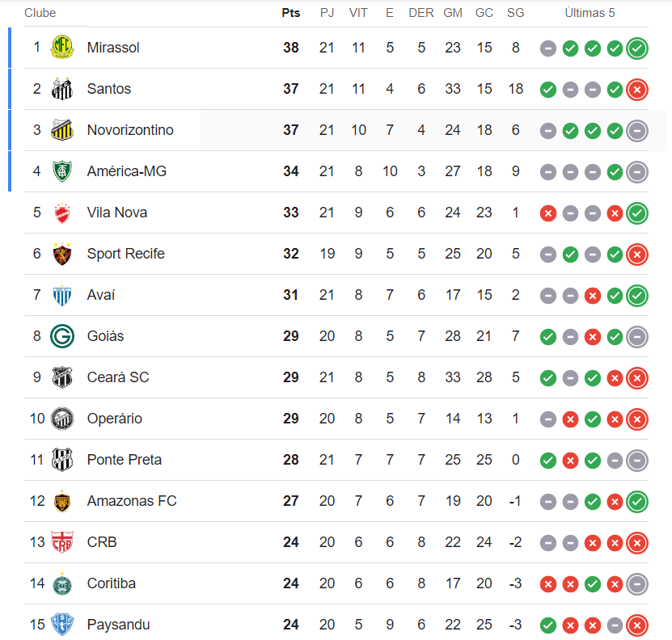The image size is (672, 640).
Task: Open the Avaí team page
Action: 101,295
